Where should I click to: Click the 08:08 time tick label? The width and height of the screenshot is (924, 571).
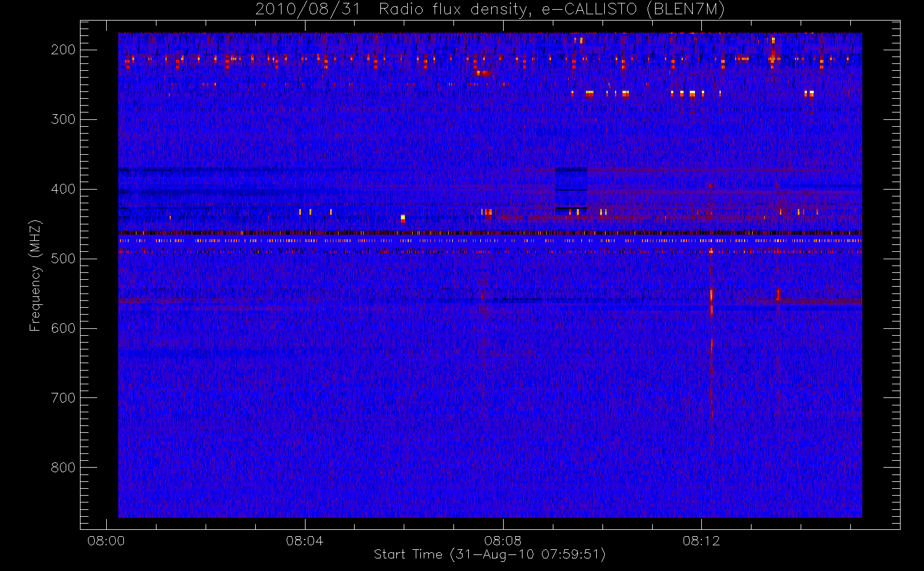(x=503, y=541)
